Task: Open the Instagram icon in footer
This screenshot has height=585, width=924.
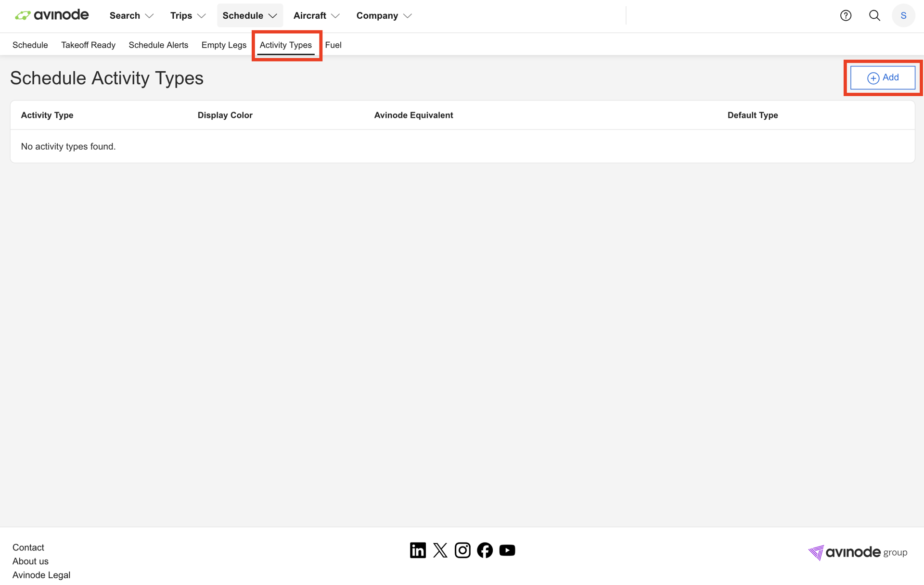Action: [462, 550]
